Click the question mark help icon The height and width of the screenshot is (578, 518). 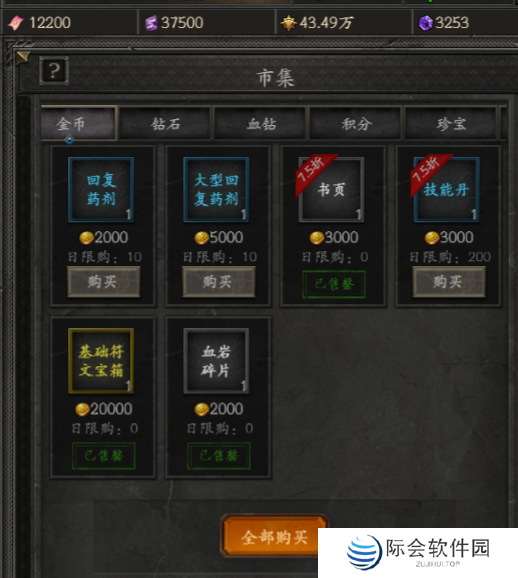pyautogui.click(x=54, y=70)
